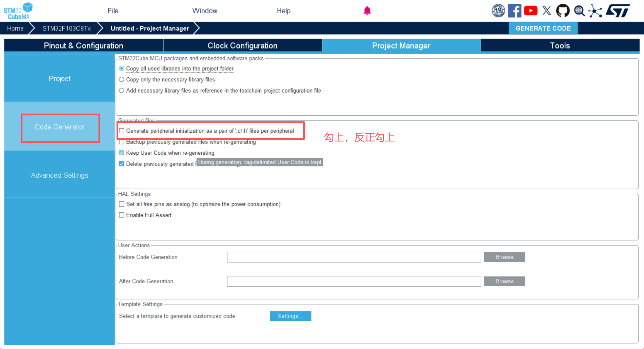This screenshot has width=644, height=349.
Task: Switch to Tools tab
Action: point(560,45)
